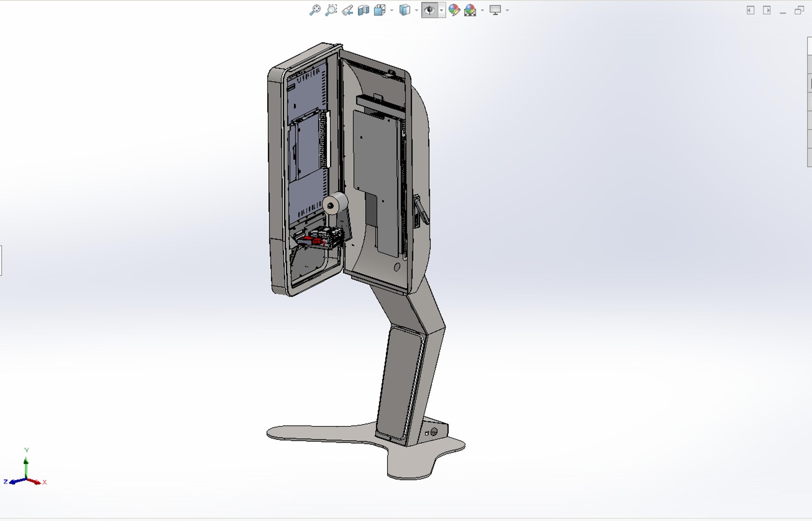This screenshot has width=812, height=521.
Task: Return to the Previous View
Action: pos(347,10)
